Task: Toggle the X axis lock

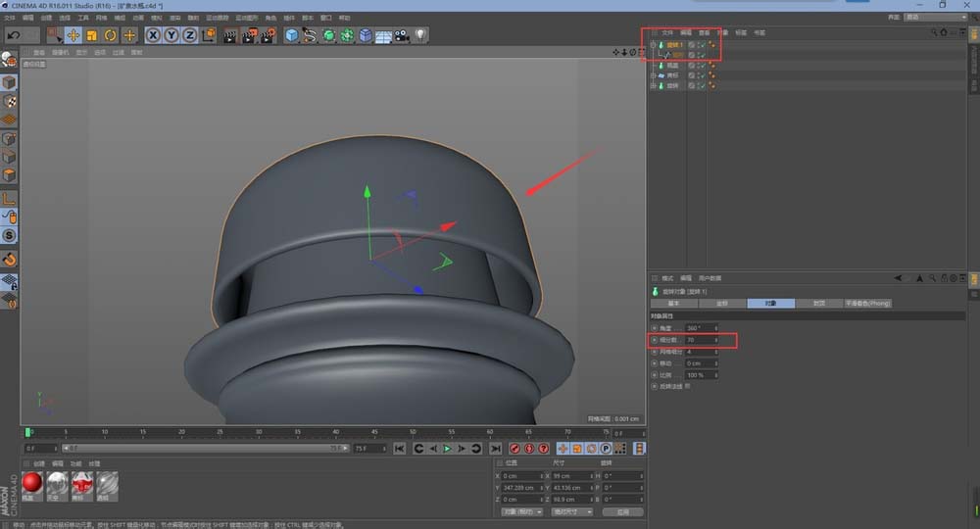Action: point(154,35)
